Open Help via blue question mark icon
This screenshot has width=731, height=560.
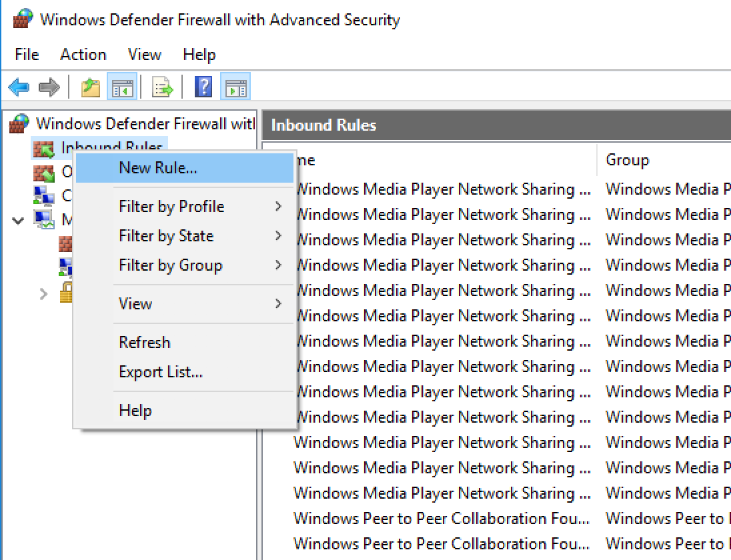(x=203, y=87)
